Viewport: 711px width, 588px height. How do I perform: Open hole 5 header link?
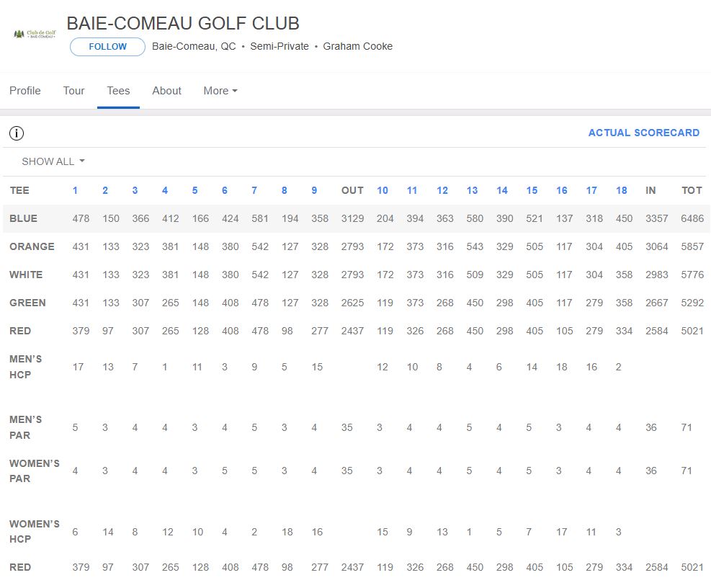point(195,190)
